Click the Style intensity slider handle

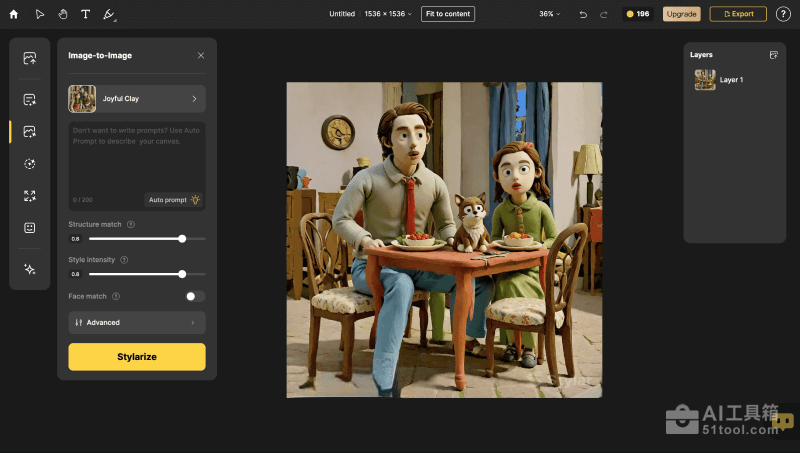(182, 273)
